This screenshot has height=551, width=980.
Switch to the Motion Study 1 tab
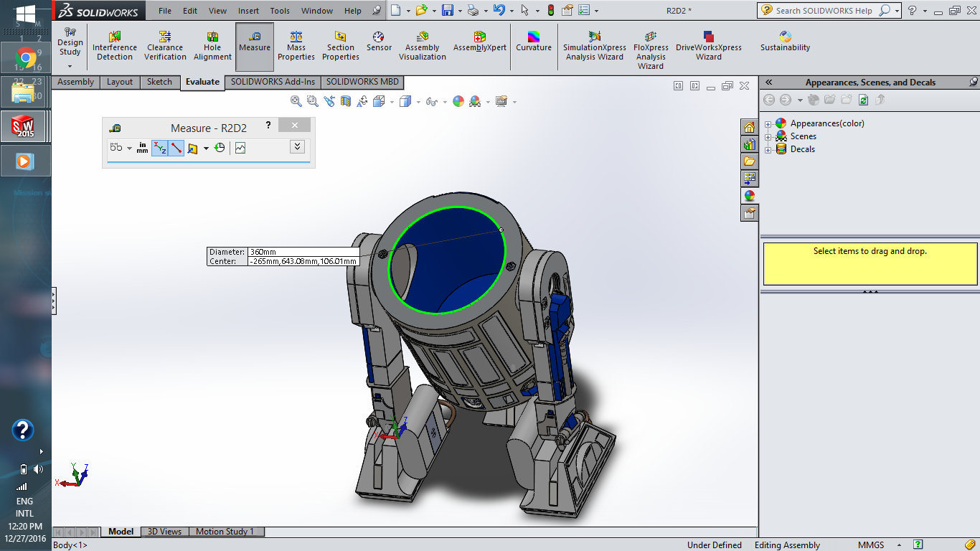coord(225,532)
